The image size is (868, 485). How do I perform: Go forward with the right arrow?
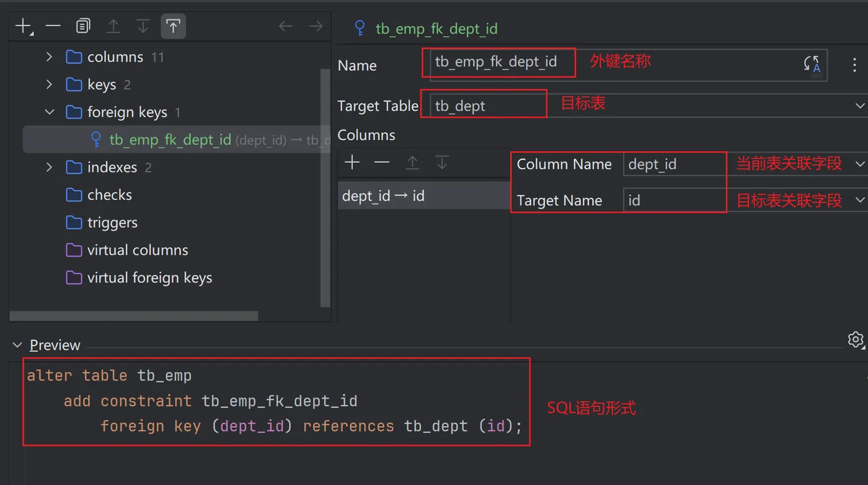tap(316, 26)
